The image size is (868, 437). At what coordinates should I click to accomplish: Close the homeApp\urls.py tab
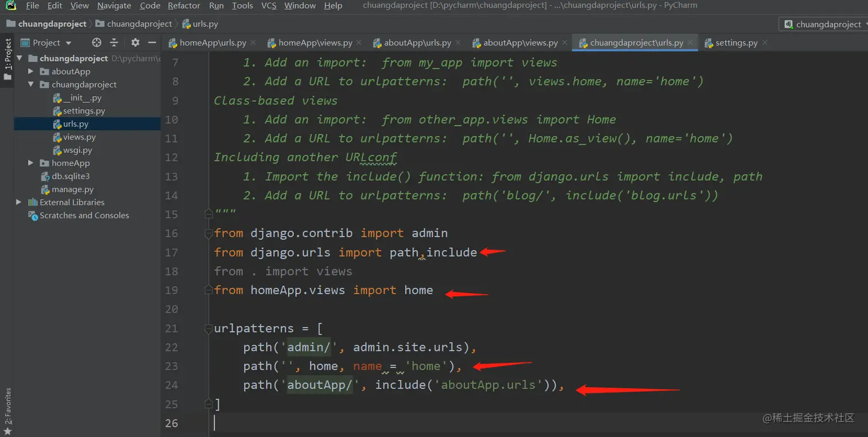[253, 42]
